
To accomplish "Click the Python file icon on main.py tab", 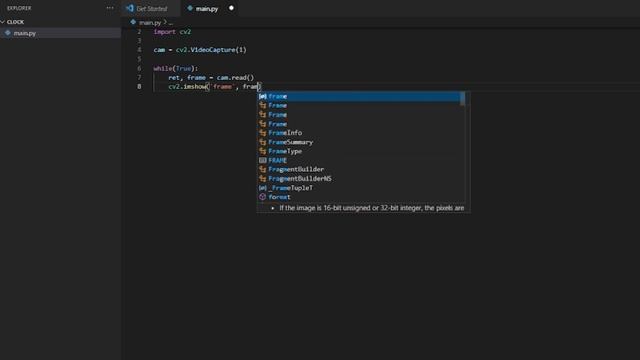I will (x=190, y=8).
